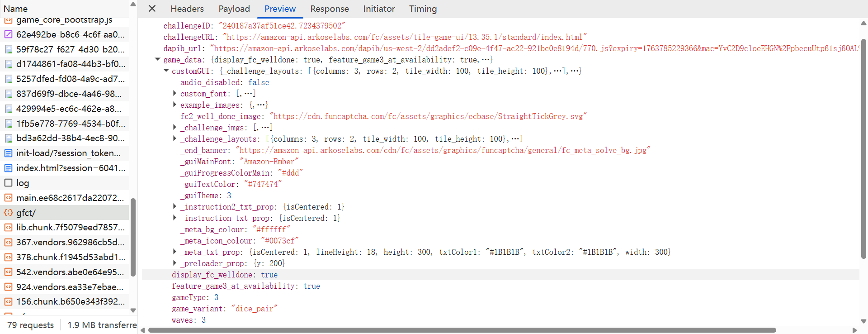The width and height of the screenshot is (868, 334).
Task: Open the Timing tab
Action: pyautogui.click(x=423, y=9)
